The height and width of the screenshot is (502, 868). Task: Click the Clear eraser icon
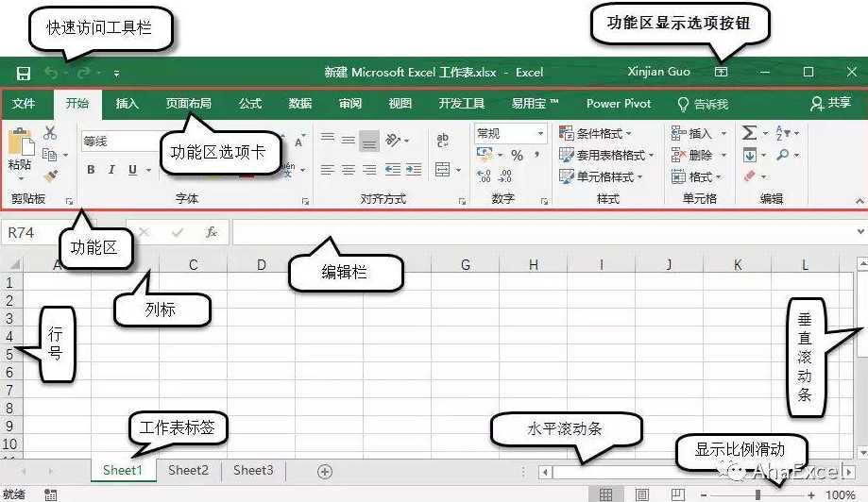pyautogui.click(x=750, y=176)
